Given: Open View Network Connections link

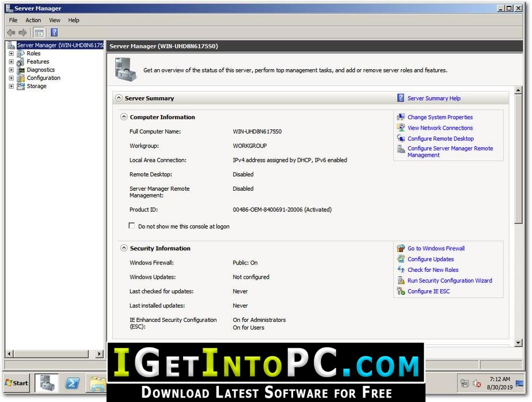Looking at the screenshot, I should (440, 128).
